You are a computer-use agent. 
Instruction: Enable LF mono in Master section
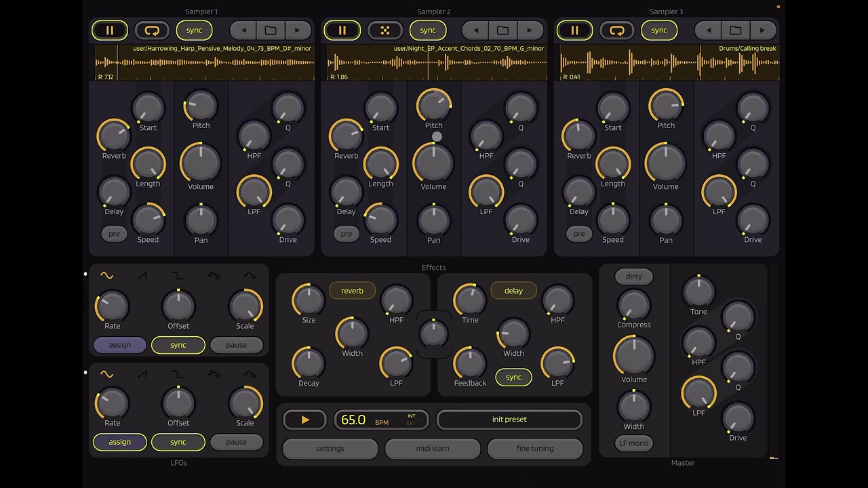pyautogui.click(x=634, y=443)
